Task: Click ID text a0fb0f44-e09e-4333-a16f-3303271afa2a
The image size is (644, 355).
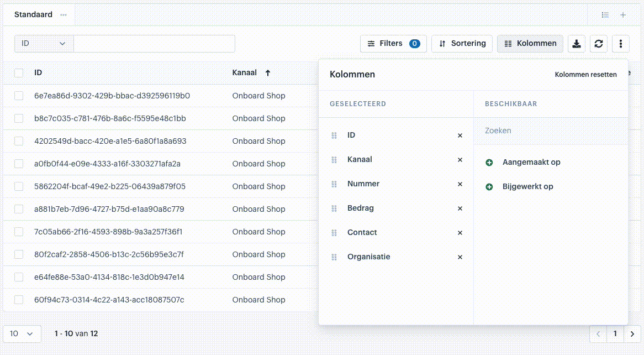Action: (x=108, y=164)
